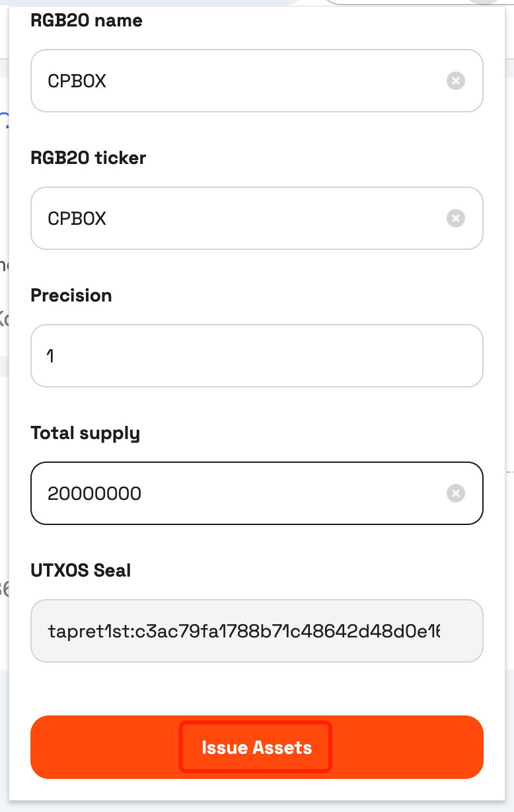The height and width of the screenshot is (812, 514).
Task: Select the Precision input field
Action: [x=257, y=356]
